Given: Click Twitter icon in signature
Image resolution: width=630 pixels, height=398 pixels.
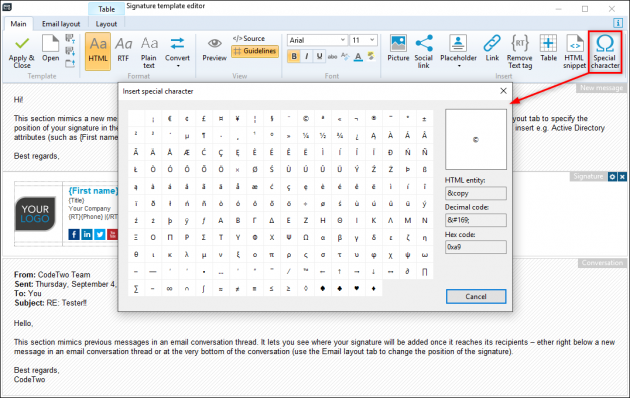Looking at the screenshot, I should click(x=100, y=234).
